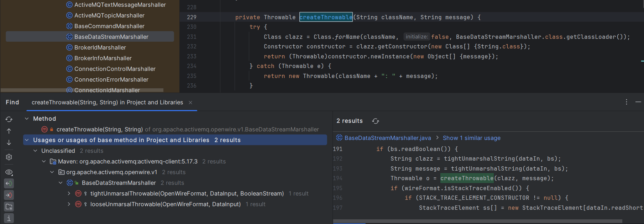Viewport: 644px width, 224px height.
Task: Click the 'initialize:' parameter hint on line 231
Action: [417, 37]
